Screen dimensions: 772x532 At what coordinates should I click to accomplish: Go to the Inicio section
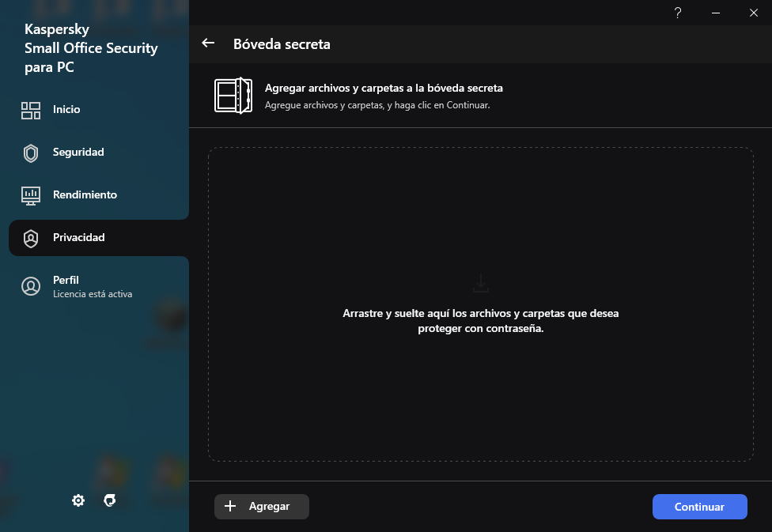(66, 110)
